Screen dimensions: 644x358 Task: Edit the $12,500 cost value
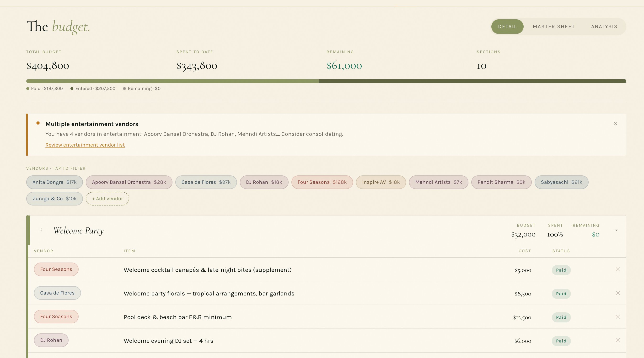(522, 317)
